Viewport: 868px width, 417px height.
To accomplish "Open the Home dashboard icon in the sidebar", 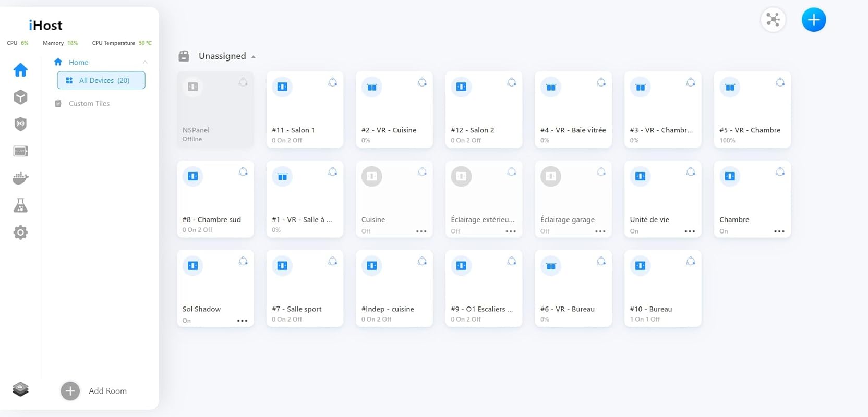I will click(20, 70).
